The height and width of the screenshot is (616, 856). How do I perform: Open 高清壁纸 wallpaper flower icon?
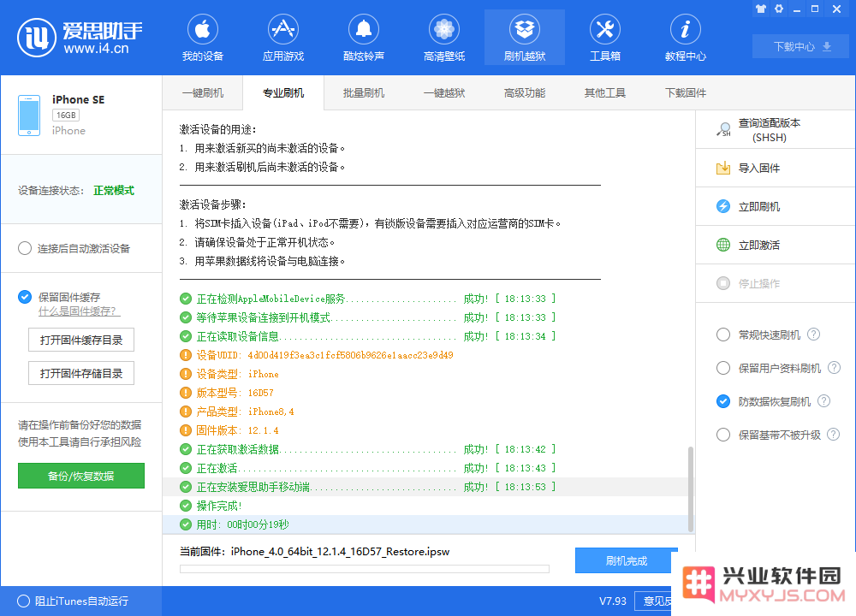(443, 29)
